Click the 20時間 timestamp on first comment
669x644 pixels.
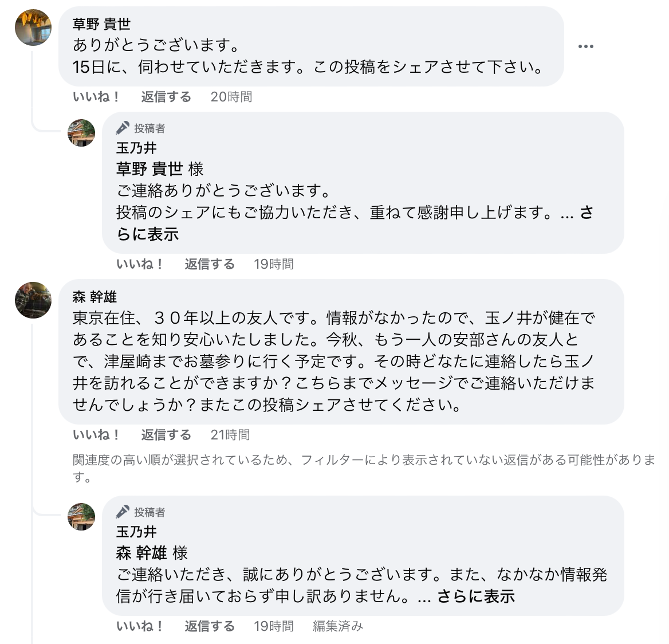click(x=231, y=97)
